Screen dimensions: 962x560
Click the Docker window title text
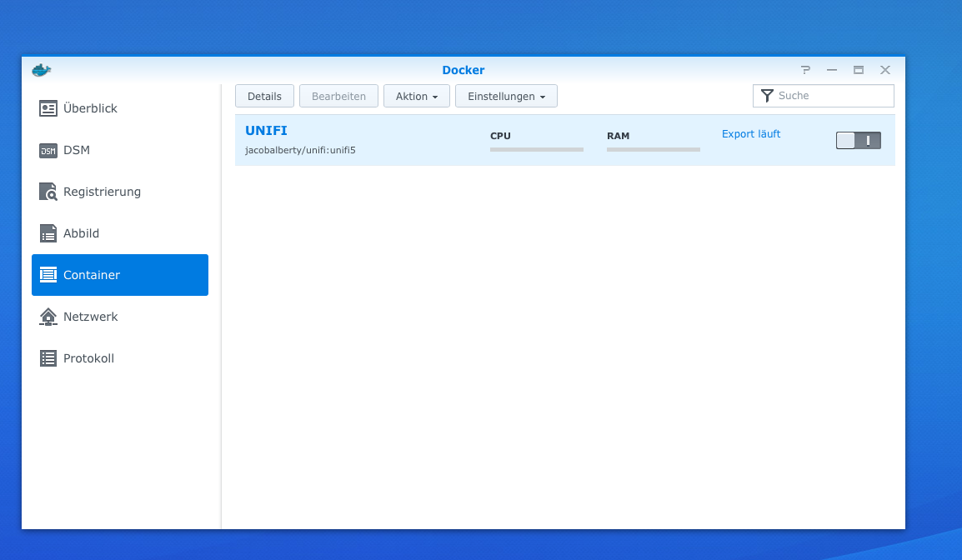[463, 70]
